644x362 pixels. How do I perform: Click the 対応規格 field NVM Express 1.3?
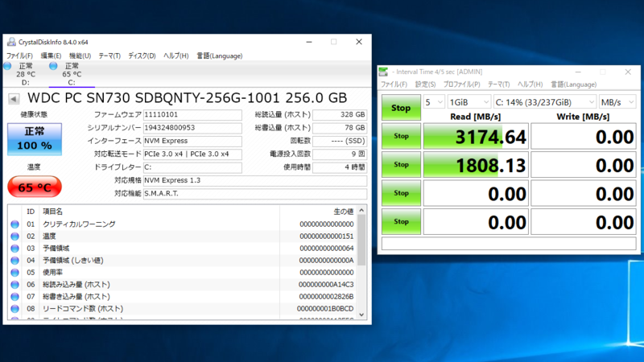coord(254,180)
